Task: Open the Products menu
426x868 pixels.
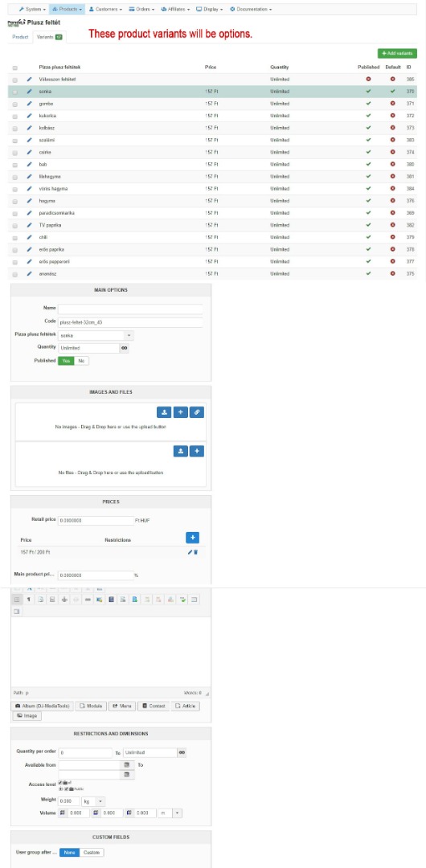Action: tap(67, 10)
